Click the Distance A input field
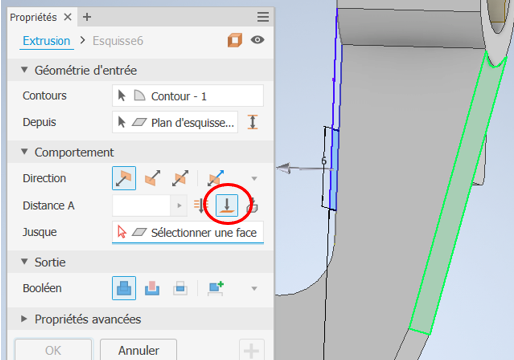The height and width of the screenshot is (360, 514). [x=142, y=205]
